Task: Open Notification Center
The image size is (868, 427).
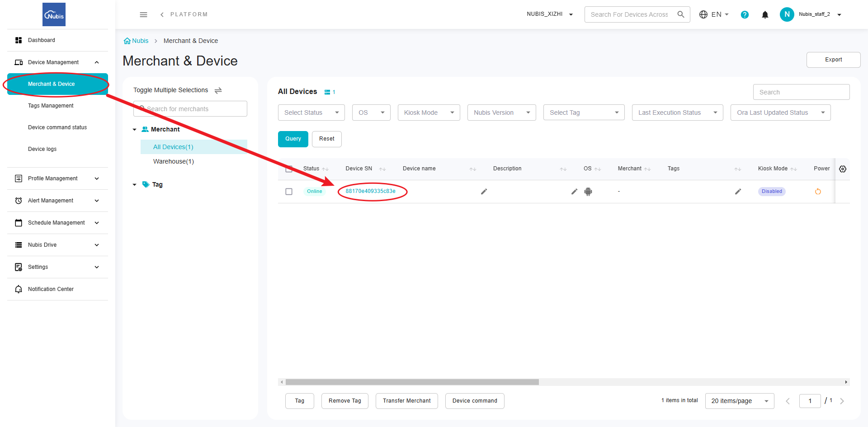Action: point(57,289)
